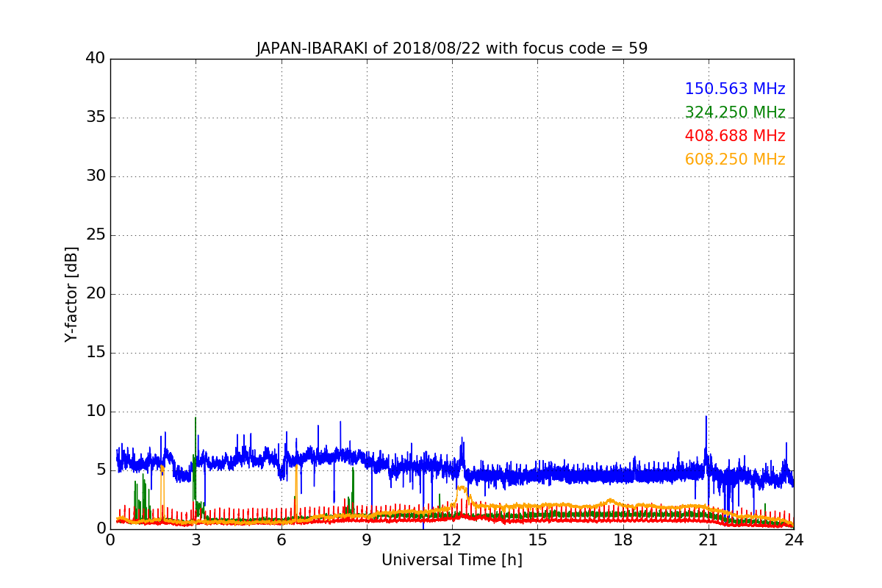Select the 150.563 MHz legend label
This screenshot has width=882, height=588.
pos(735,89)
